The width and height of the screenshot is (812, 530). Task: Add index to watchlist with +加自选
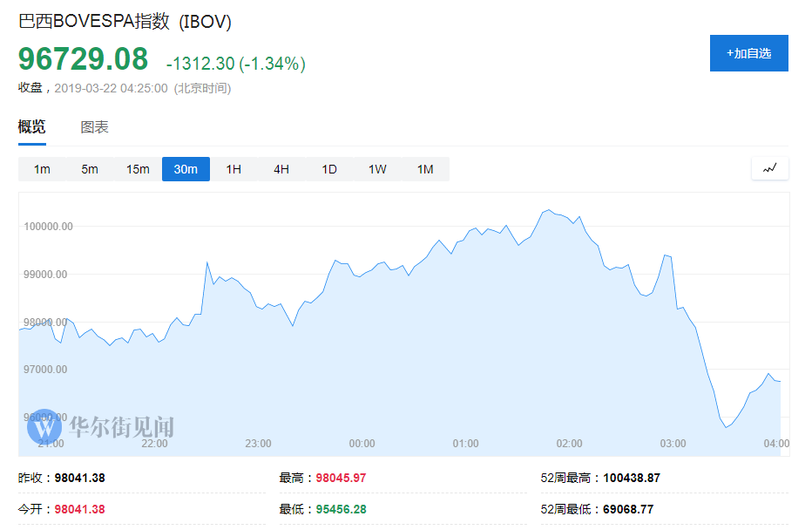(x=748, y=53)
